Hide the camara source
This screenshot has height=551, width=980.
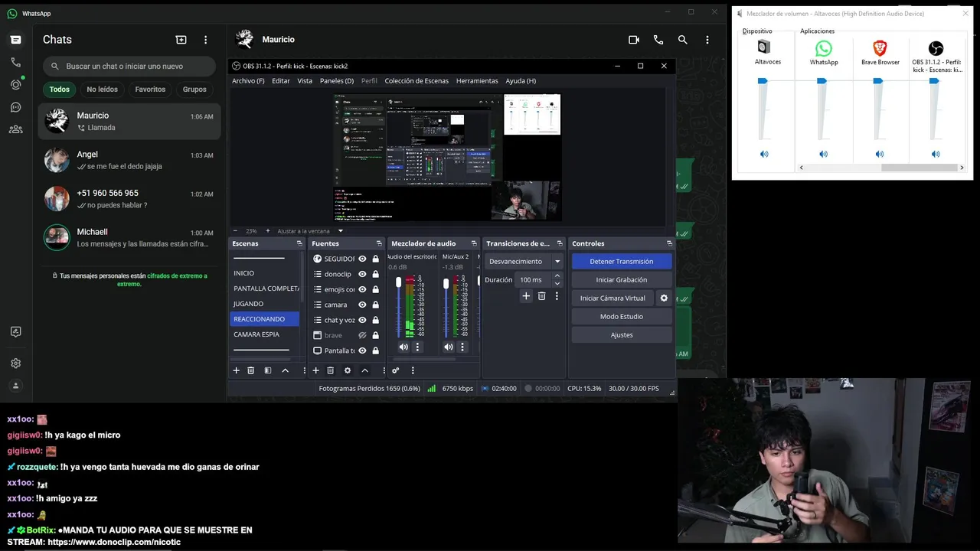(x=362, y=305)
